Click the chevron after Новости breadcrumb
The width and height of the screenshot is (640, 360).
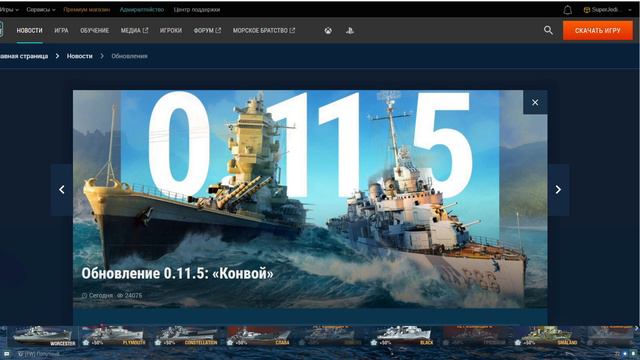point(102,56)
